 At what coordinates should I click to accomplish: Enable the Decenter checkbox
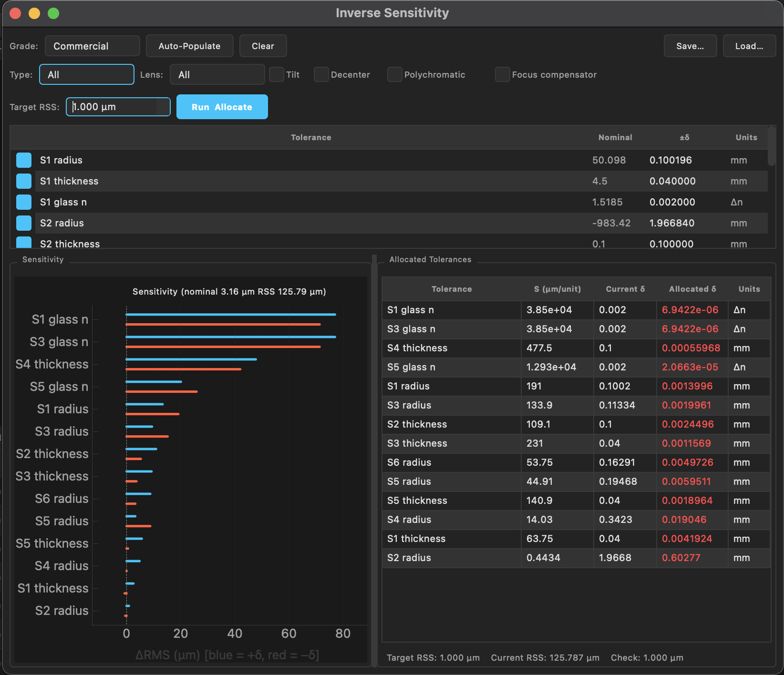pyautogui.click(x=321, y=75)
